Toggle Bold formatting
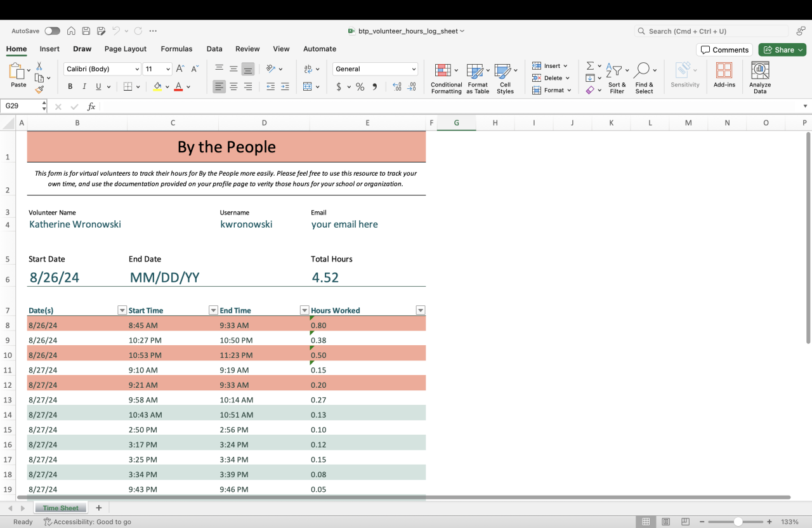This screenshot has height=528, width=812. [70, 87]
